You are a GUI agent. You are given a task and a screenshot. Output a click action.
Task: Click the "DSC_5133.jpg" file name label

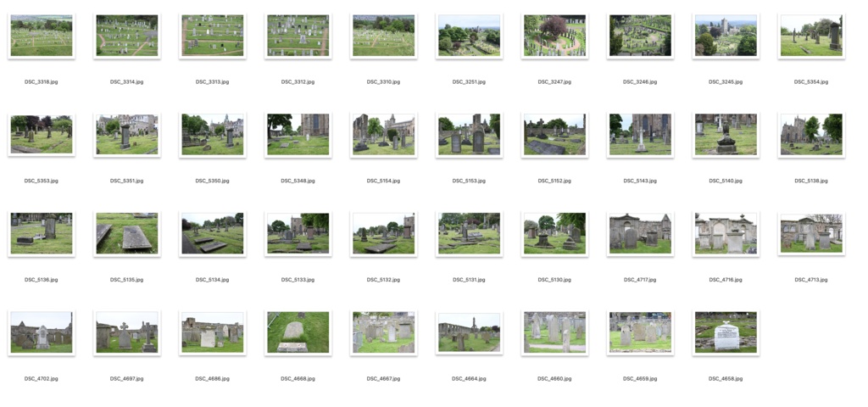pyautogui.click(x=298, y=280)
